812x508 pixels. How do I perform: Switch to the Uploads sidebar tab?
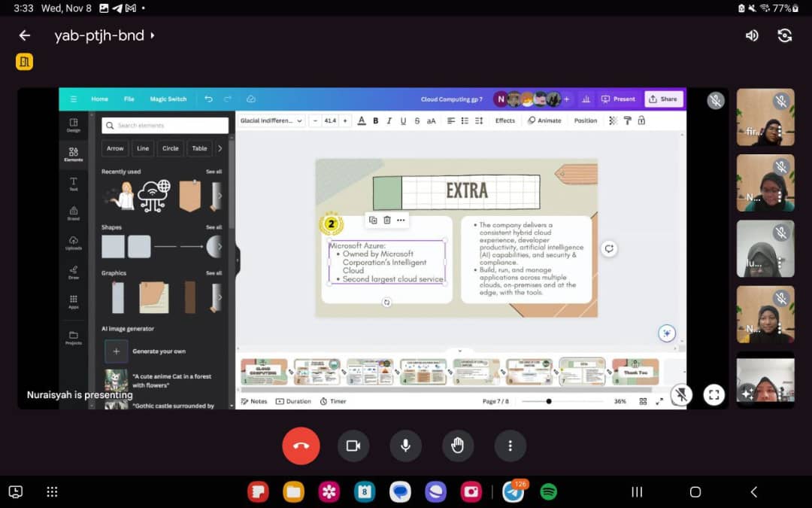tap(74, 242)
